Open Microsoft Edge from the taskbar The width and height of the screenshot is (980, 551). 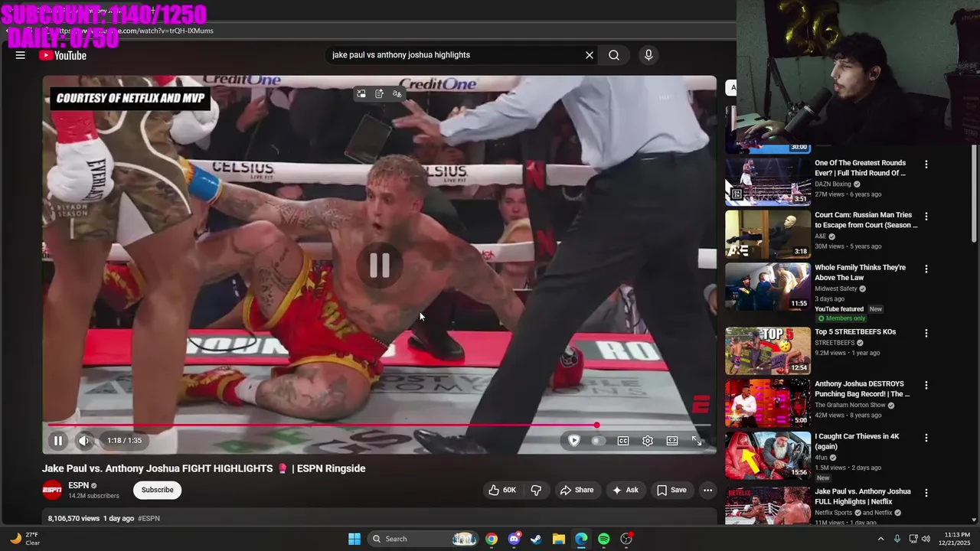pos(581,539)
